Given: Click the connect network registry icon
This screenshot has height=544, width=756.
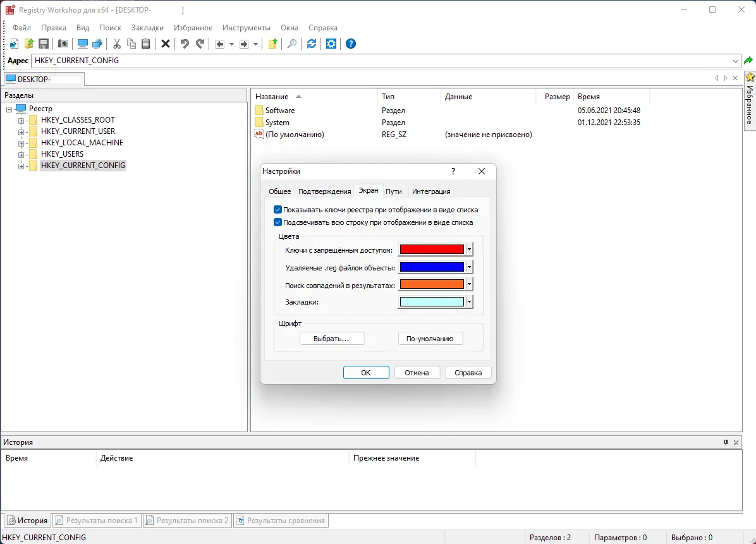Looking at the screenshot, I should pyautogui.click(x=97, y=44).
